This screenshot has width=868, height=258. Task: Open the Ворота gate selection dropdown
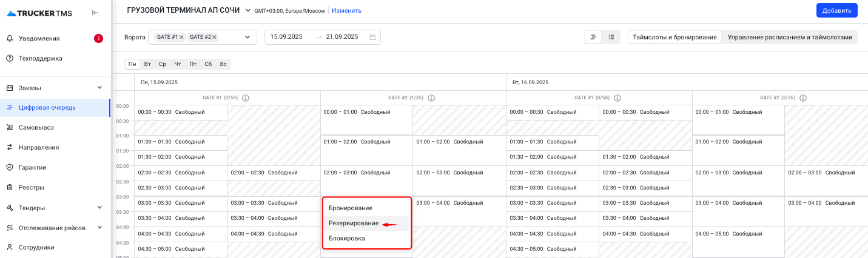tap(247, 37)
